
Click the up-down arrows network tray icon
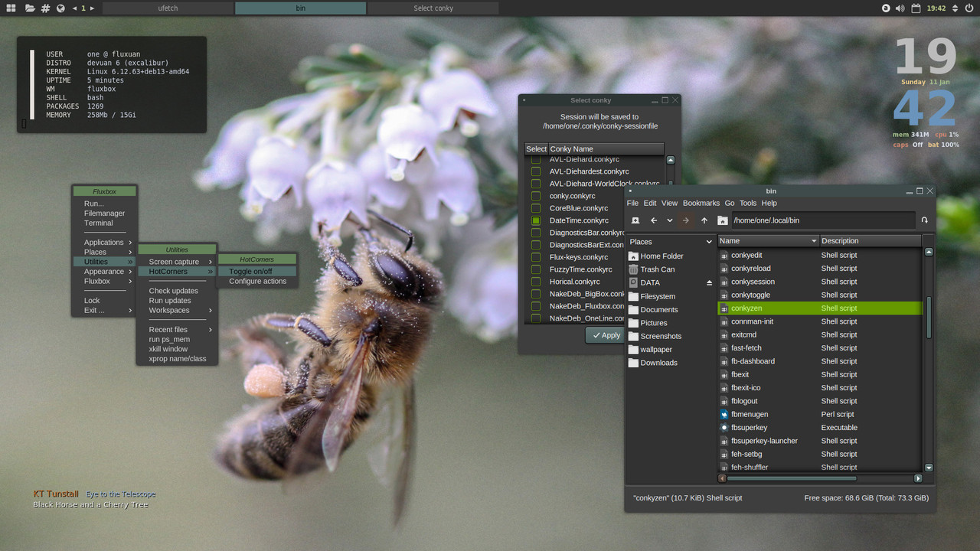(955, 8)
